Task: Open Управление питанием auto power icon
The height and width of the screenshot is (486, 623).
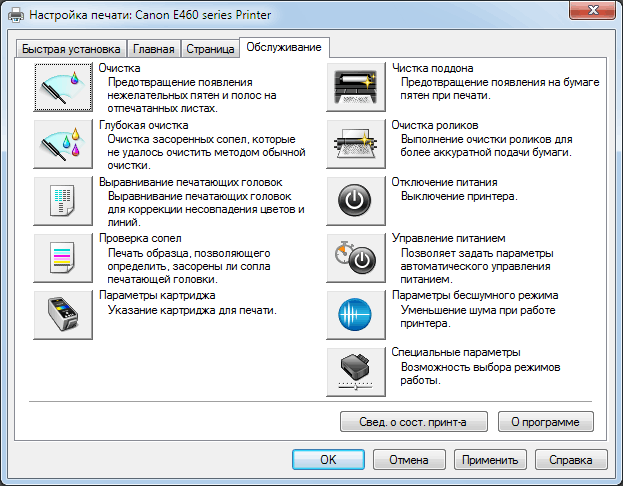Action: click(356, 258)
